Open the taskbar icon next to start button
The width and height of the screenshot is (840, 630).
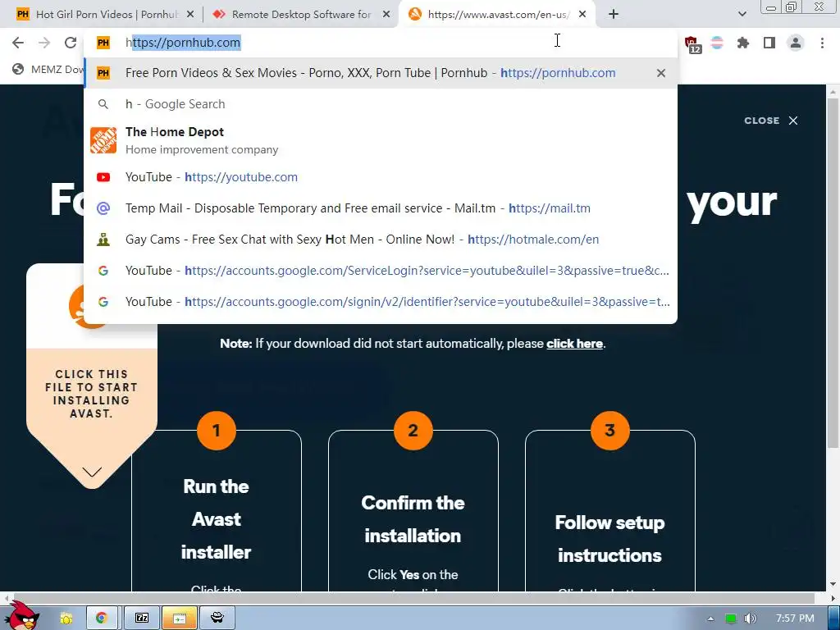[66, 619]
